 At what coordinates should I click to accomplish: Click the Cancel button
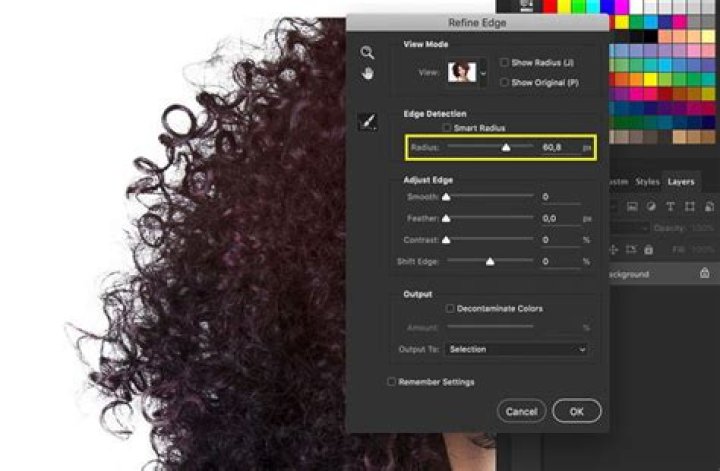pyautogui.click(x=522, y=411)
